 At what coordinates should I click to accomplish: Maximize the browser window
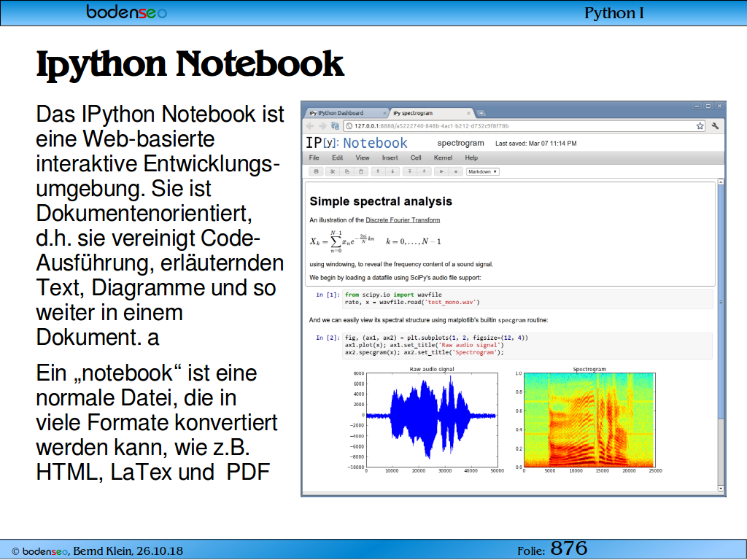click(708, 106)
